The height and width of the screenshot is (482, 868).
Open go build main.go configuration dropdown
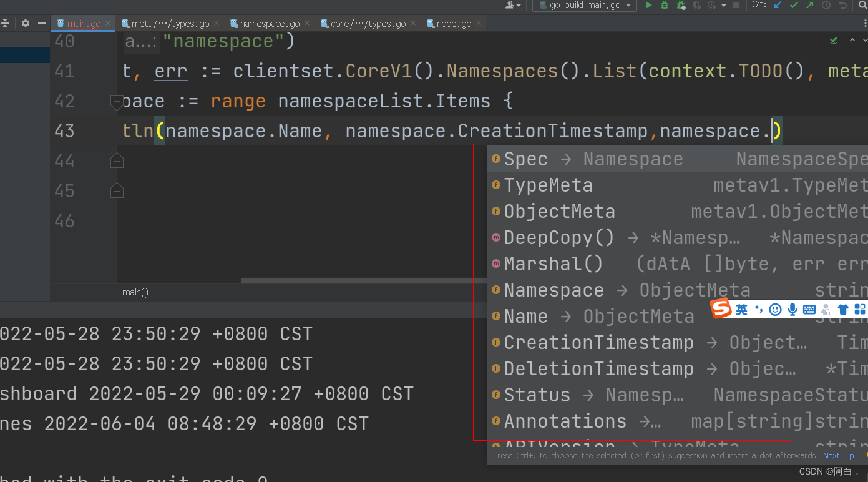[585, 5]
